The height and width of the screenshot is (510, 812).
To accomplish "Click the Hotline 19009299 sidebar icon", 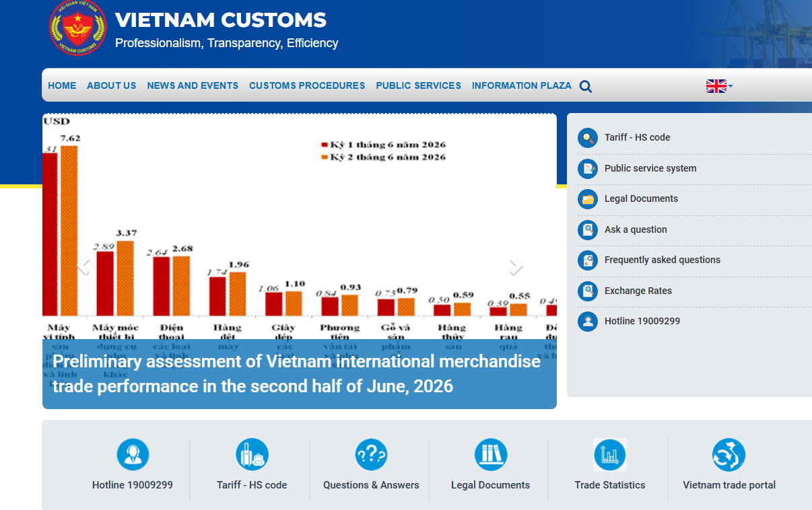I will [588, 322].
